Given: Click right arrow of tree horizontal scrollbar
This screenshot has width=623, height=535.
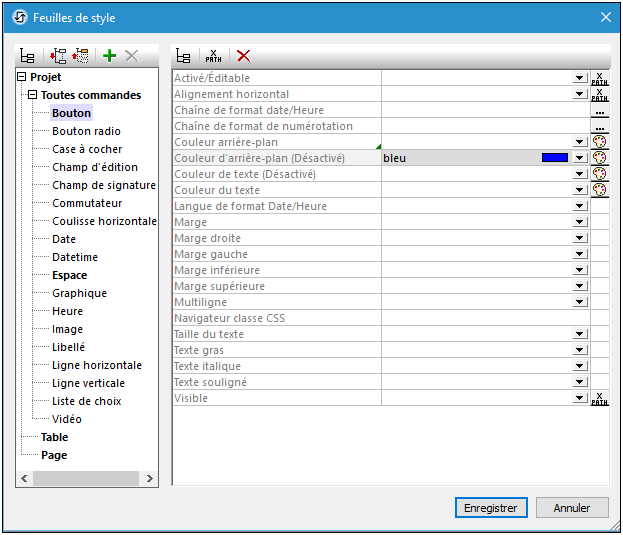Looking at the screenshot, I should [151, 480].
